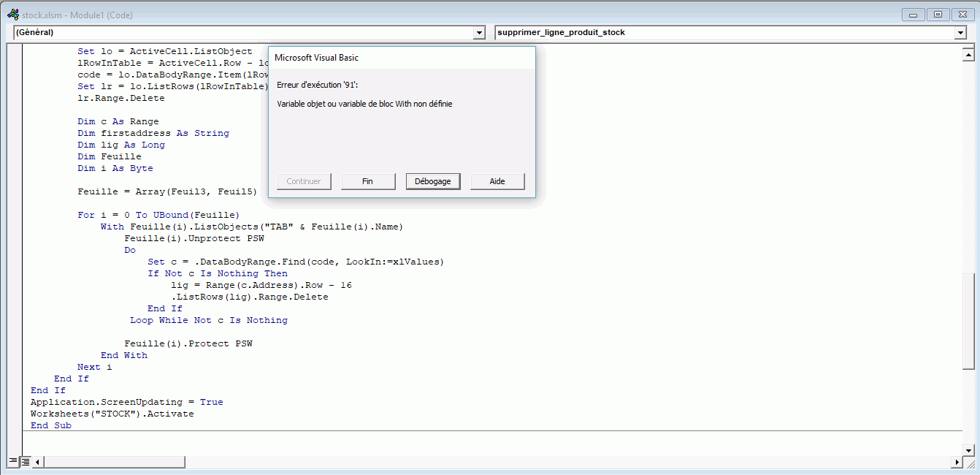Click the Worksheets("STOCK").Activate line

click(x=112, y=414)
